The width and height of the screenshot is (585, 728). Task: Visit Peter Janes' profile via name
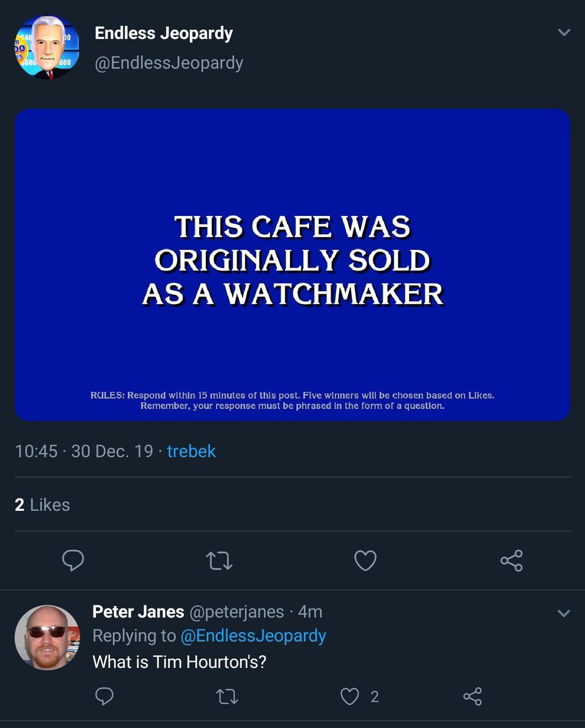coord(138,612)
